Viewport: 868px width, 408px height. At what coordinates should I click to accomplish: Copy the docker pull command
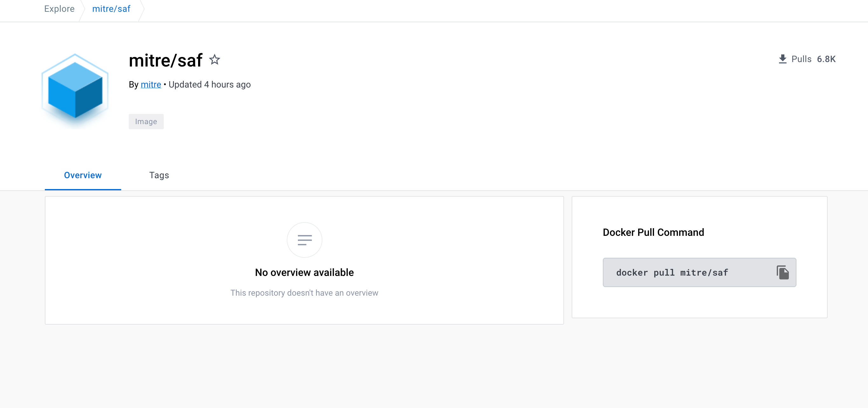782,272
